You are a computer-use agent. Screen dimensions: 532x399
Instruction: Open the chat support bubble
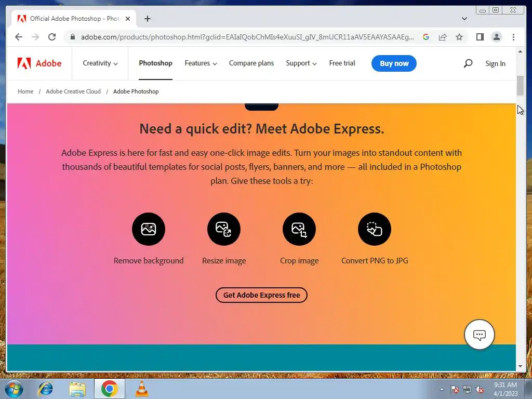click(480, 335)
